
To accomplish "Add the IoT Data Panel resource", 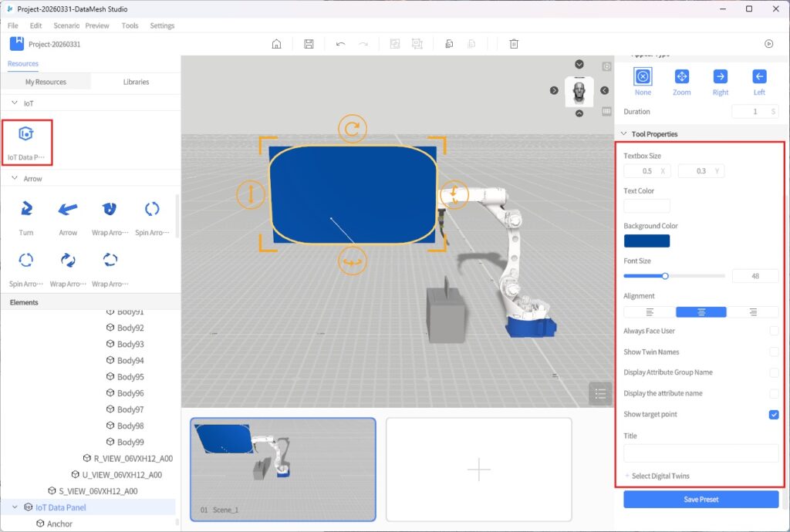I will tap(26, 135).
